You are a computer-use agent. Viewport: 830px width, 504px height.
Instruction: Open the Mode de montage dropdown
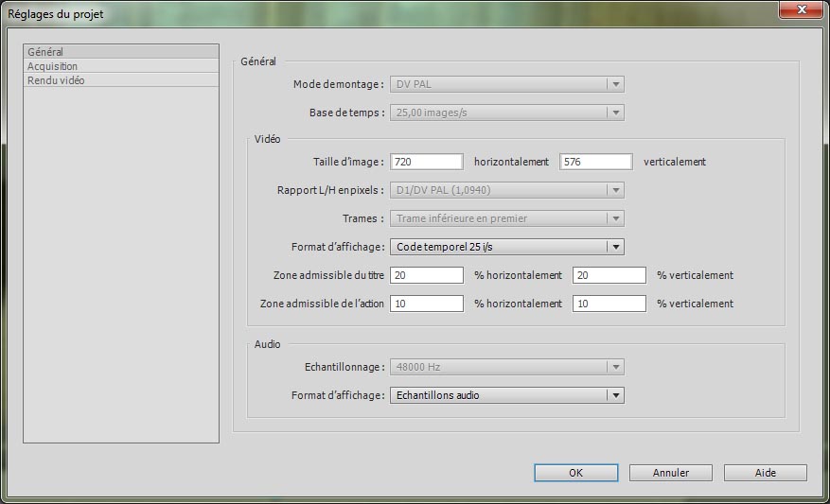point(507,84)
